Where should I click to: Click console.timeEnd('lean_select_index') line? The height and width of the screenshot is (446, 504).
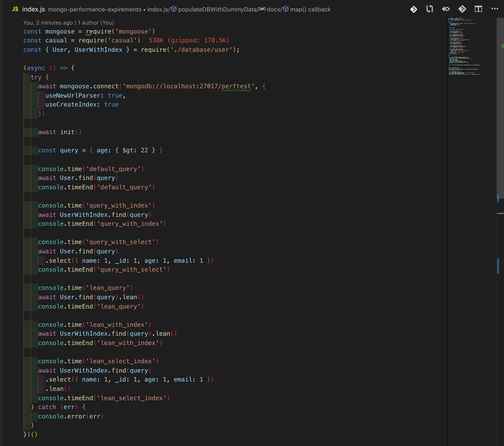tap(104, 398)
